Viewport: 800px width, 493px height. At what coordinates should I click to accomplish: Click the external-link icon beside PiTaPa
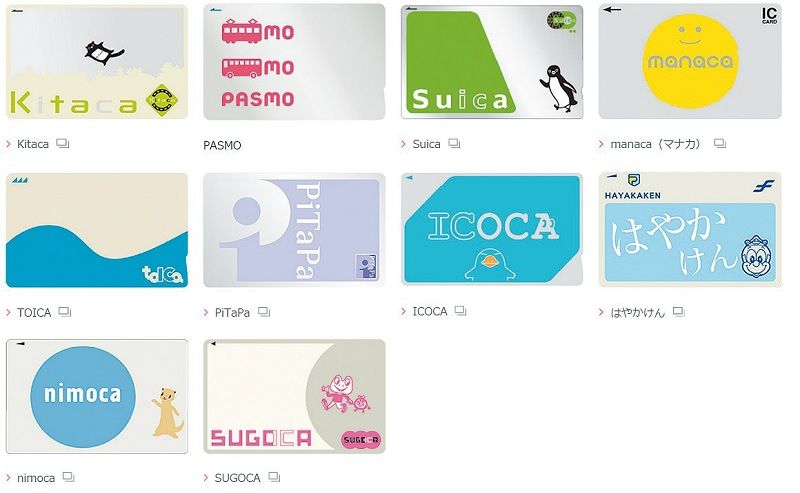pyautogui.click(x=264, y=312)
